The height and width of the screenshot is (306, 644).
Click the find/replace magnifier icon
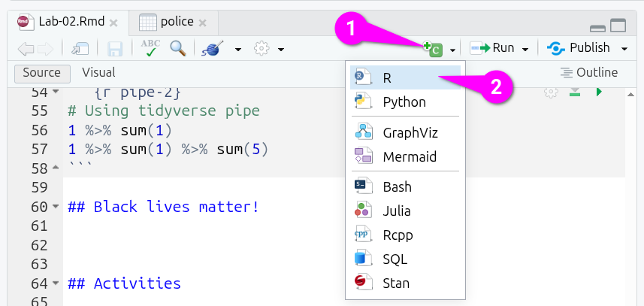[x=177, y=49]
